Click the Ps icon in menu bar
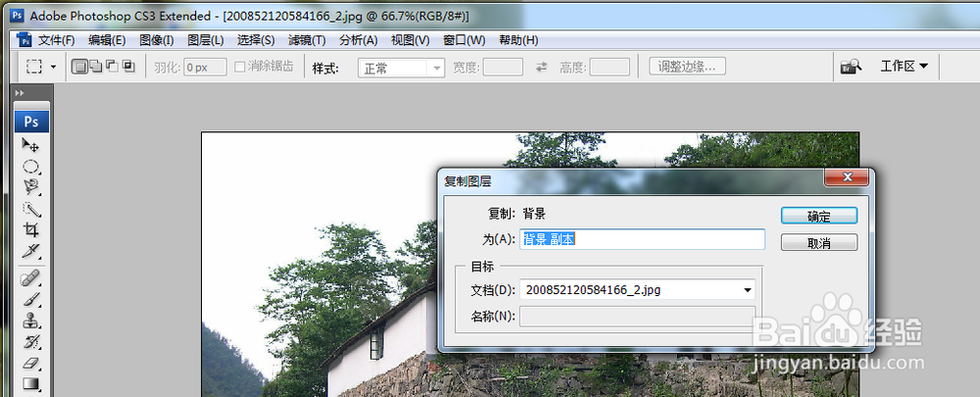 pyautogui.click(x=24, y=40)
